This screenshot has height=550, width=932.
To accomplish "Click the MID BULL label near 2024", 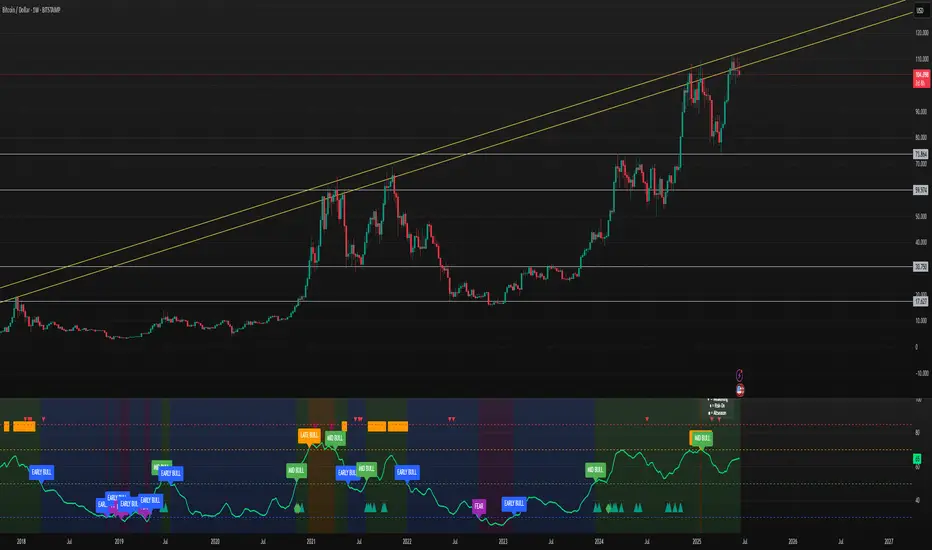I will pos(595,470).
